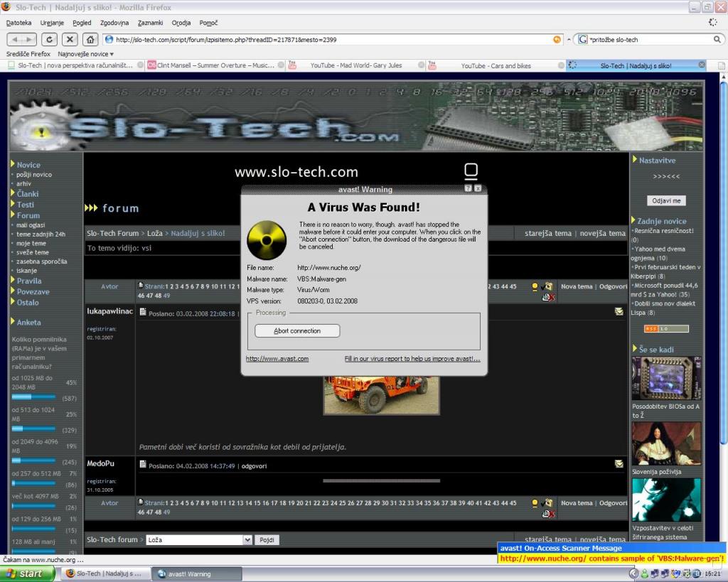728x582 pixels.
Task: Go to home page via house icon
Action: (90, 40)
